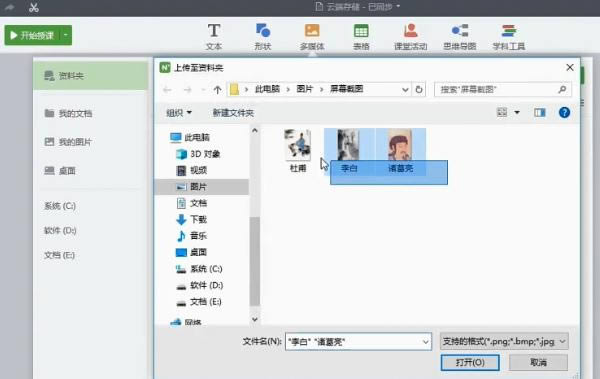Expand the filename combo box dropdown
Image resolution: width=600 pixels, height=379 pixels.
426,342
